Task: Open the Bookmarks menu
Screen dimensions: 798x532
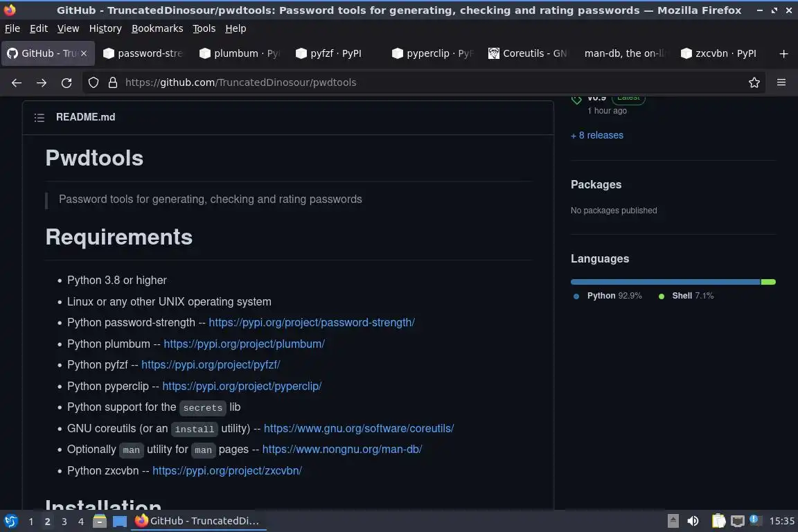Action: 157,28
